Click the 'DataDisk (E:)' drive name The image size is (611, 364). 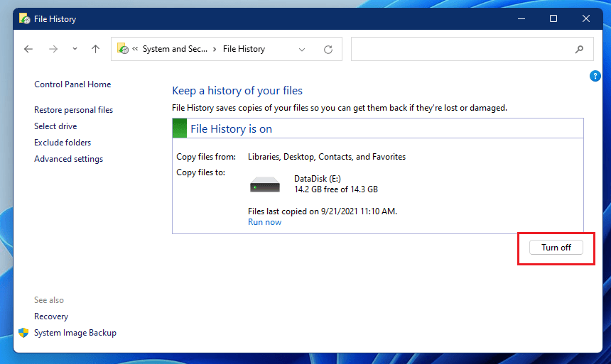[x=318, y=179]
